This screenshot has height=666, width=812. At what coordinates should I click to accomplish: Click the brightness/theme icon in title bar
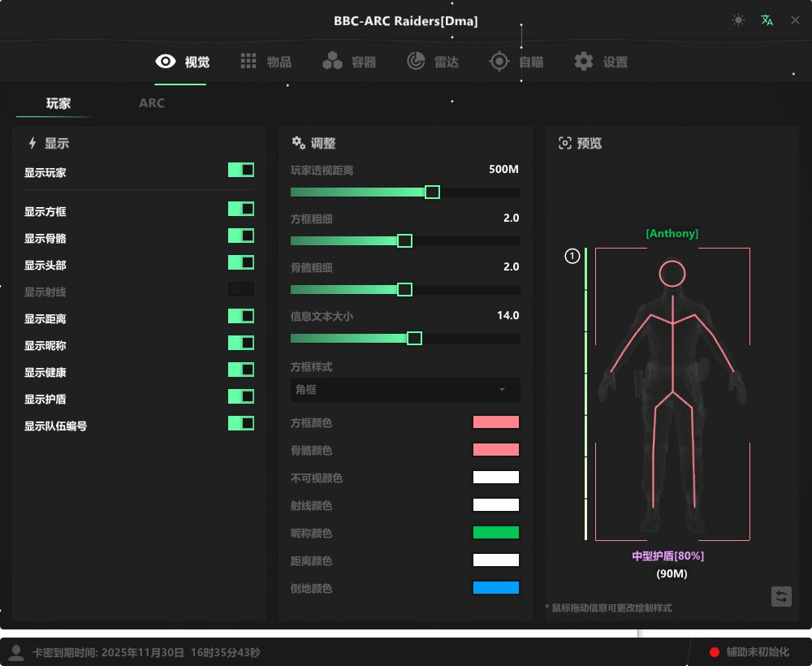click(x=738, y=19)
